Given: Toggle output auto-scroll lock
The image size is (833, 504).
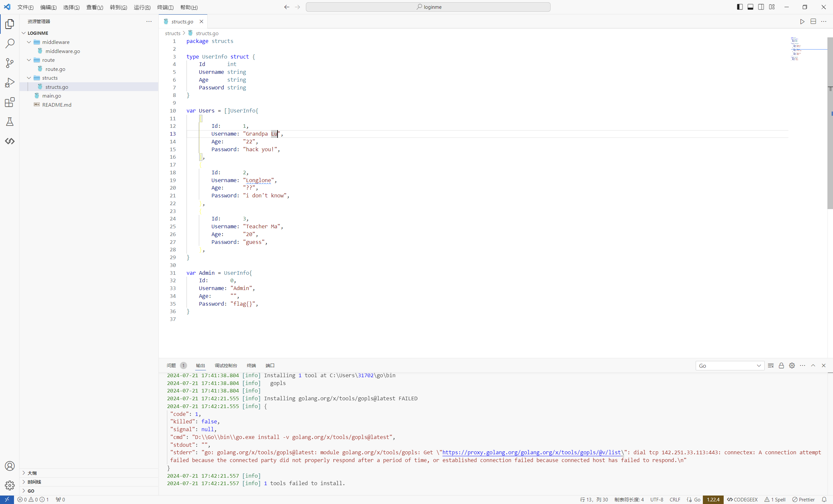Looking at the screenshot, I should [781, 365].
